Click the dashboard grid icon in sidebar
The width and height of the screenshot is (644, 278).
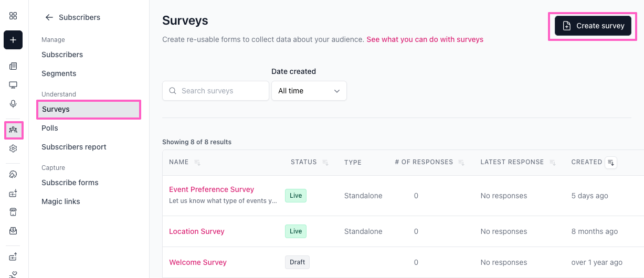pos(13,16)
